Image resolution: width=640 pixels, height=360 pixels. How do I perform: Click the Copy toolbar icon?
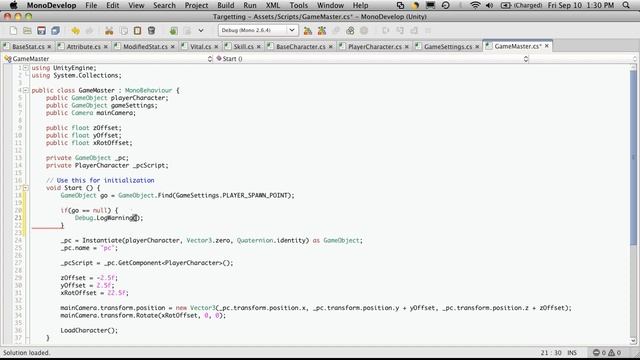tap(124, 31)
